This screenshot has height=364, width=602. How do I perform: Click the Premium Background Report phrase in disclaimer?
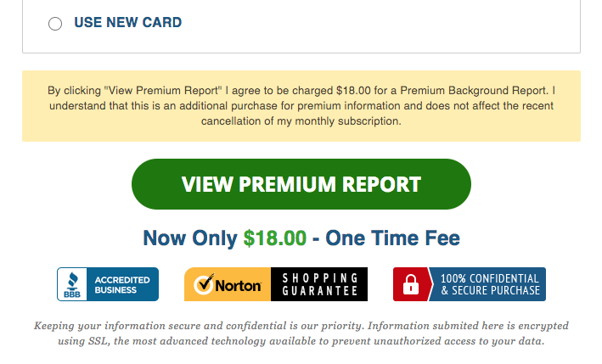point(474,91)
